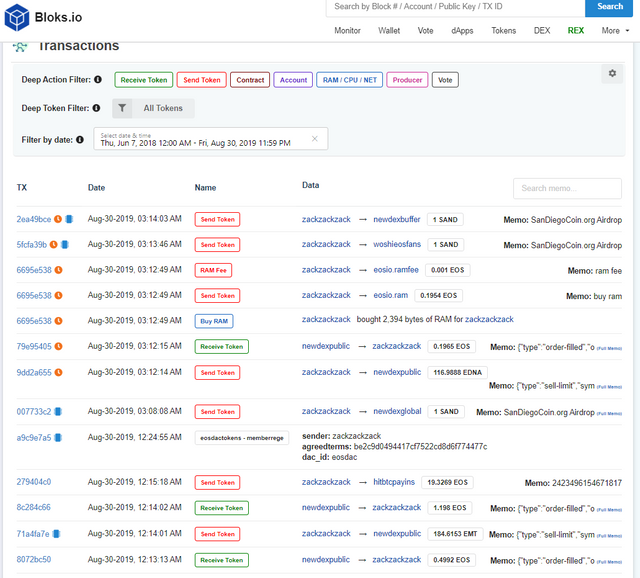Expand Full Memo on row 79e95405

click(x=609, y=348)
